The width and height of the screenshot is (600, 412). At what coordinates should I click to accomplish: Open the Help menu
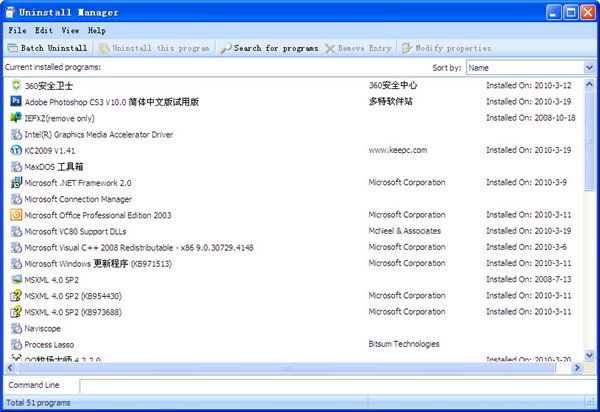point(96,30)
